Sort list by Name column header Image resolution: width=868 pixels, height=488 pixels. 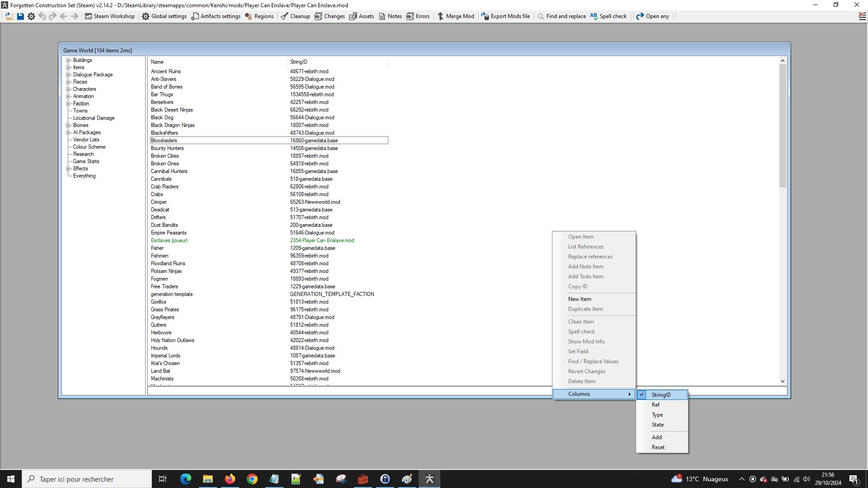(x=217, y=62)
